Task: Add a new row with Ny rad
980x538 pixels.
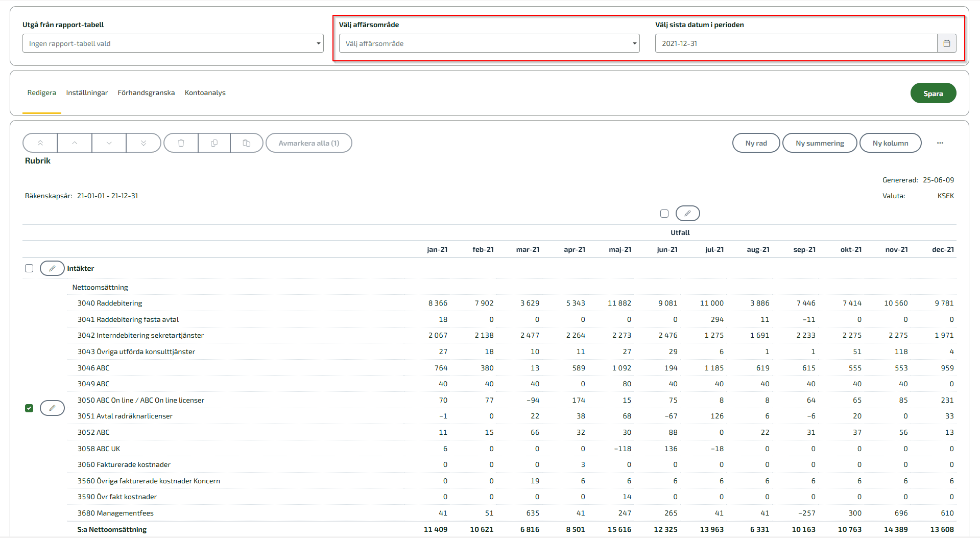Action: [x=756, y=143]
